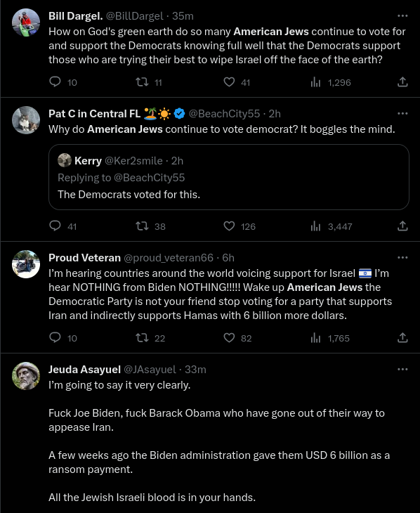Open more options on Proud Veteran's tweet
The width and height of the screenshot is (420, 513).
[x=402, y=257]
